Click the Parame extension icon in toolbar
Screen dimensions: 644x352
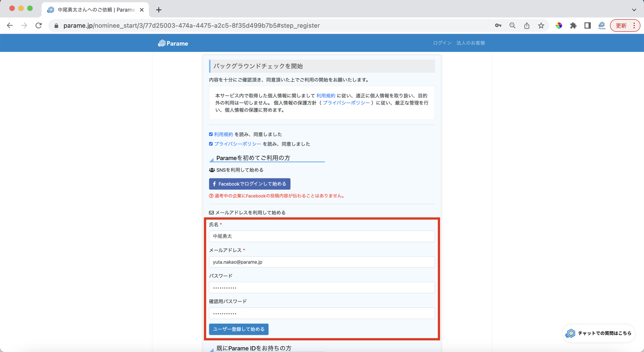[x=602, y=25]
